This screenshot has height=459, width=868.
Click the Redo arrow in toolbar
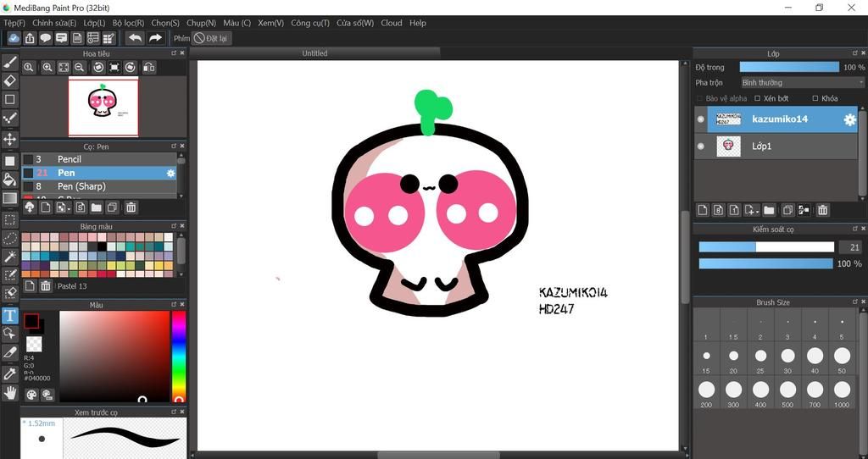pos(156,37)
